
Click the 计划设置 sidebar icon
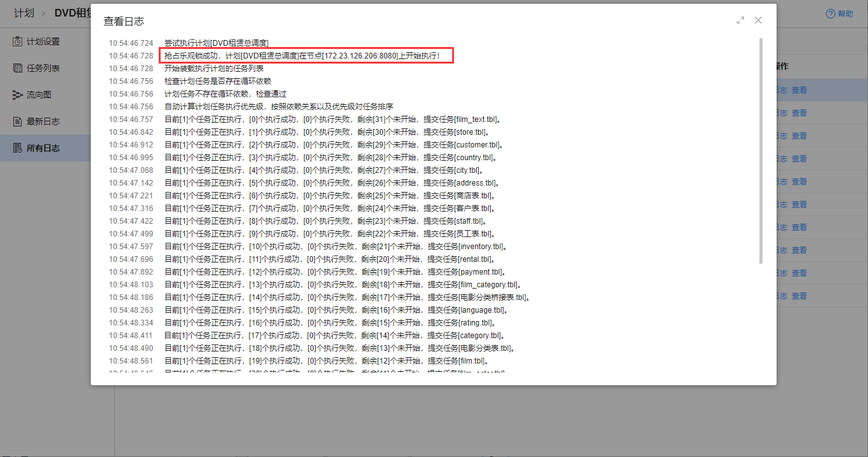coord(18,41)
